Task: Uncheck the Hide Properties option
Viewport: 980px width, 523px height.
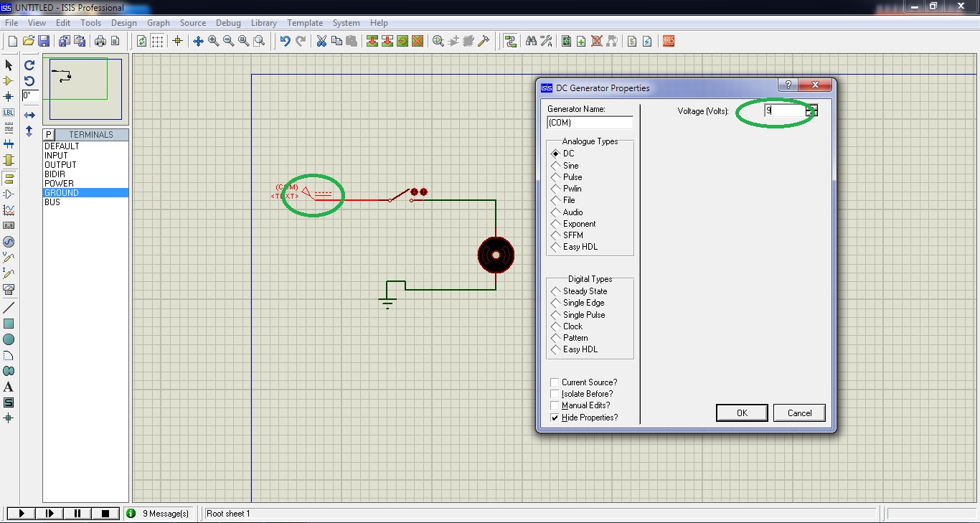Action: tap(554, 418)
